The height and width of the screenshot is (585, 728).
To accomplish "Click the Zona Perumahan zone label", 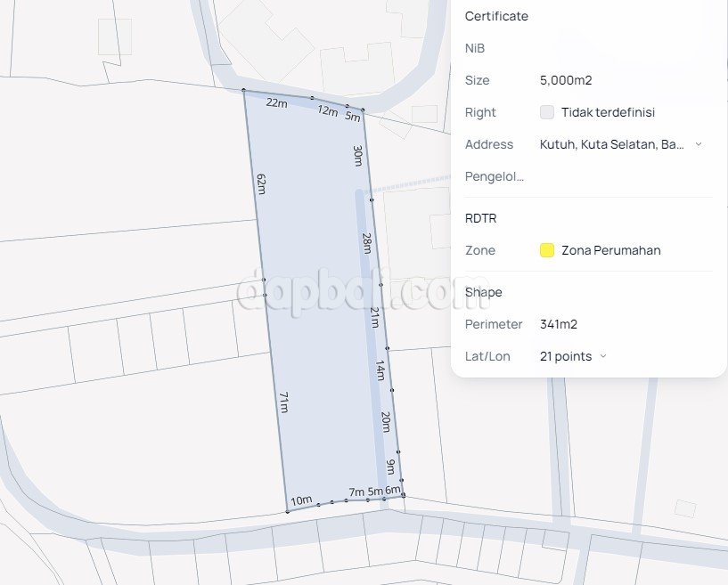I will (x=611, y=250).
